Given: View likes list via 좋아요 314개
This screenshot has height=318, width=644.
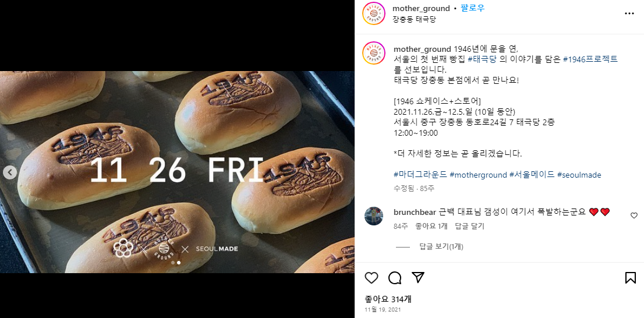Looking at the screenshot, I should (388, 299).
